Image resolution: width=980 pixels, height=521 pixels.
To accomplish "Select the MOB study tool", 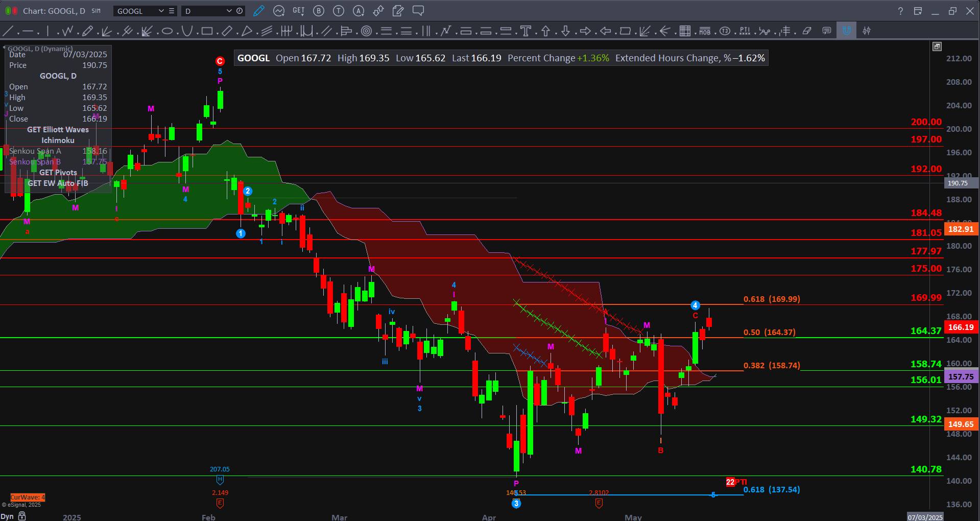I will coord(705,31).
